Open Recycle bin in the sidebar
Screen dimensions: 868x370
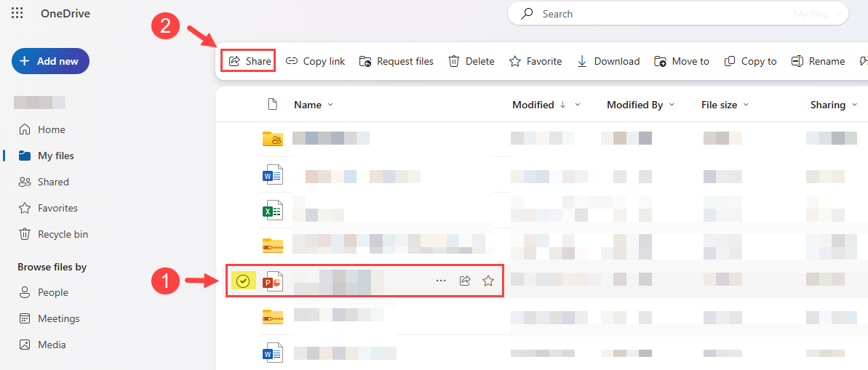tap(53, 235)
